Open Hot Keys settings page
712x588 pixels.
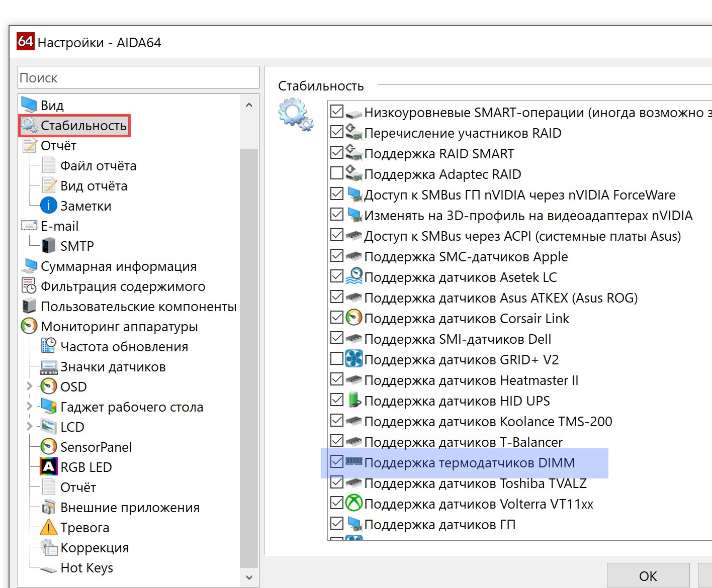pos(87,568)
